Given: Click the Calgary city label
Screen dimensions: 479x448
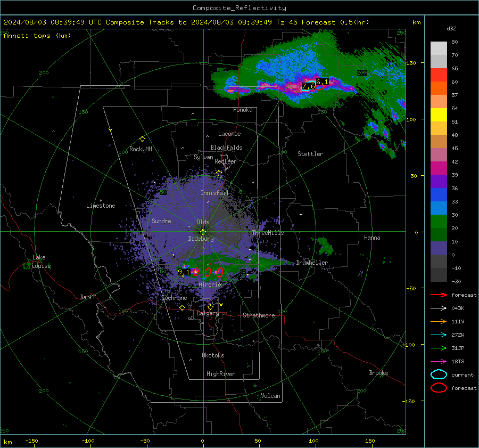Looking at the screenshot, I should 208,313.
